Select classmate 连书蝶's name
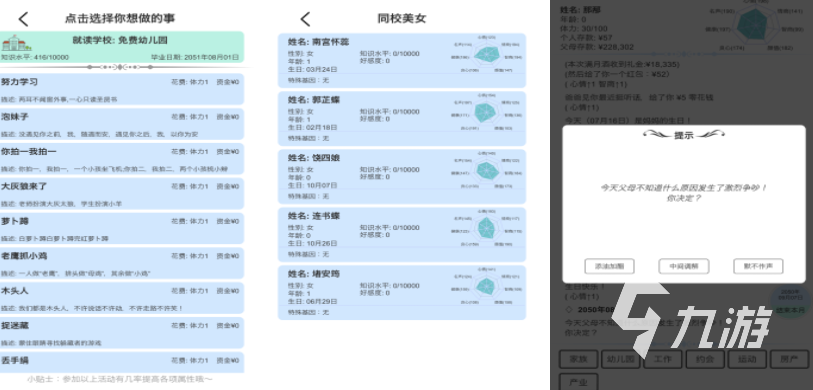The width and height of the screenshot is (813, 390). [314, 216]
